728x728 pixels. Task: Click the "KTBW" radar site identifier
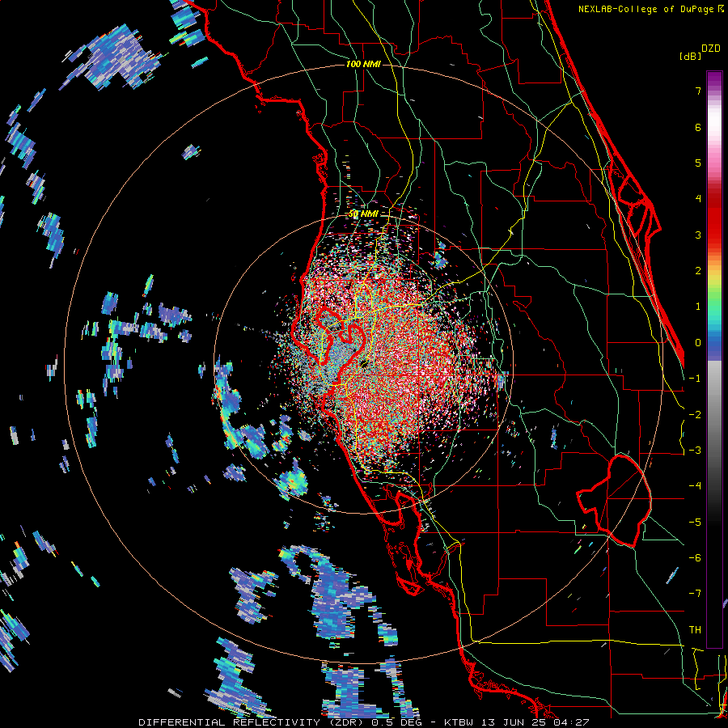pyautogui.click(x=461, y=722)
